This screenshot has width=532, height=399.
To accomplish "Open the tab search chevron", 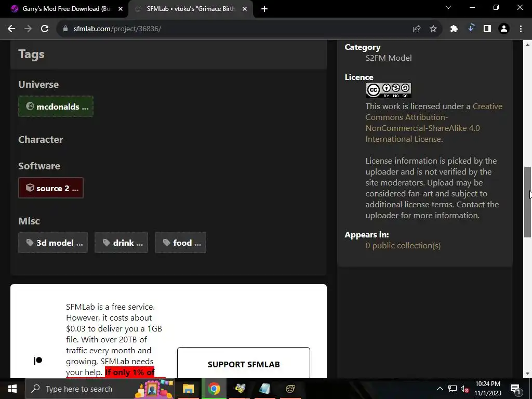I will tap(448, 7).
